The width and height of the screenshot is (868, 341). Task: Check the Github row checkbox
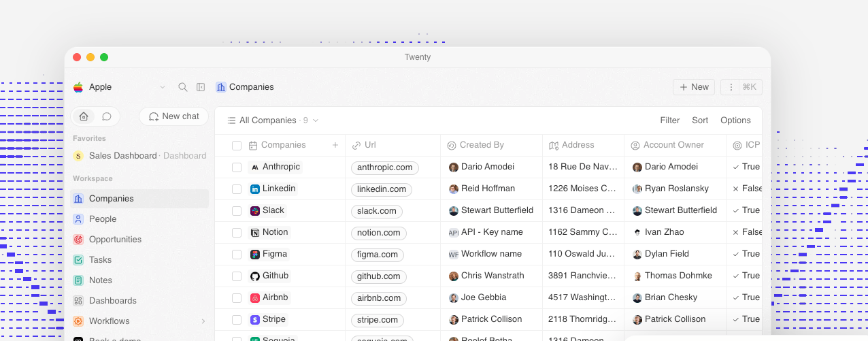[x=237, y=276]
